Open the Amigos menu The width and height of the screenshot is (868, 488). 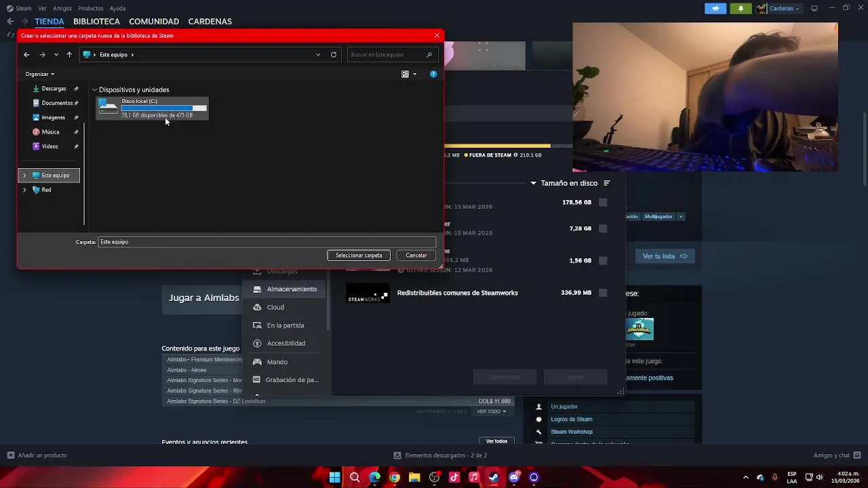(x=62, y=8)
